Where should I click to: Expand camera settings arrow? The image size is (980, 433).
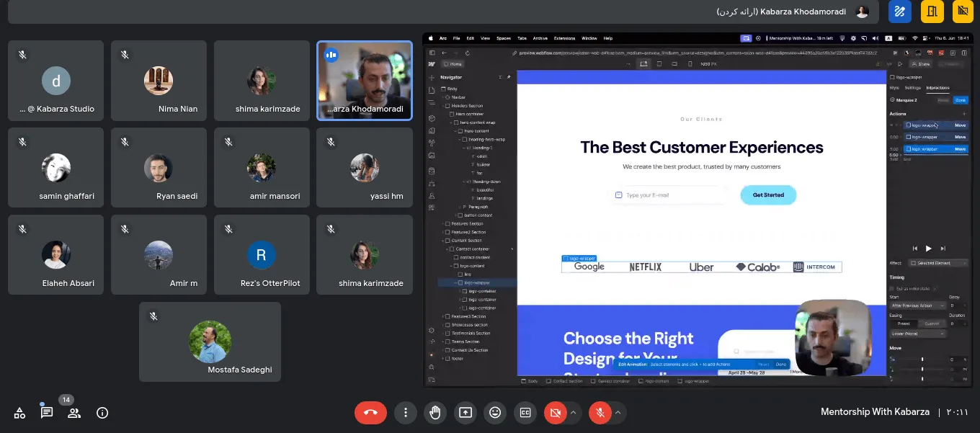(x=574, y=413)
